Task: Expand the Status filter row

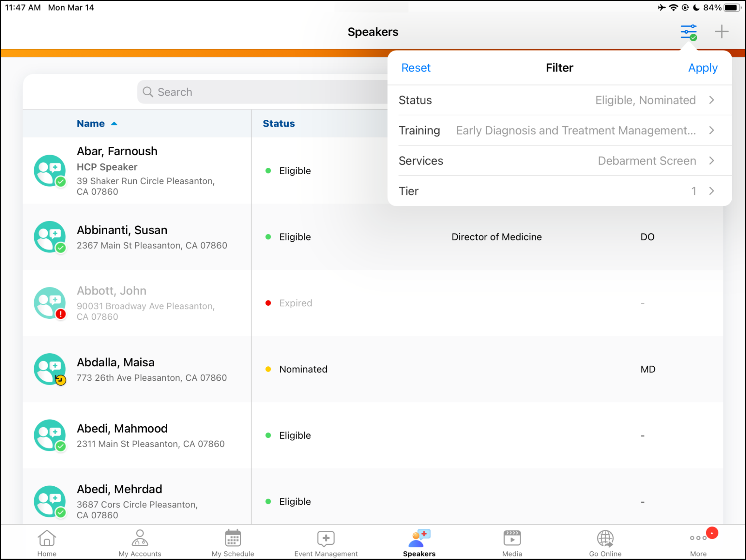Action: pyautogui.click(x=559, y=100)
